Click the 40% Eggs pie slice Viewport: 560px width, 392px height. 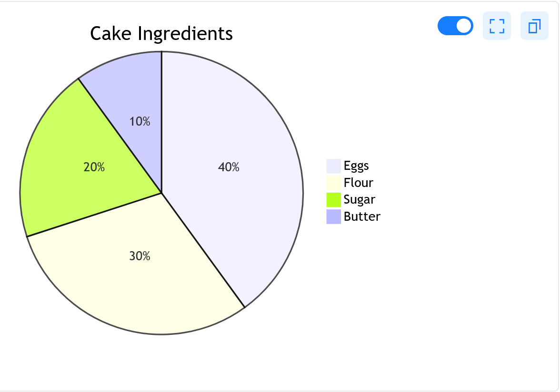(x=230, y=167)
